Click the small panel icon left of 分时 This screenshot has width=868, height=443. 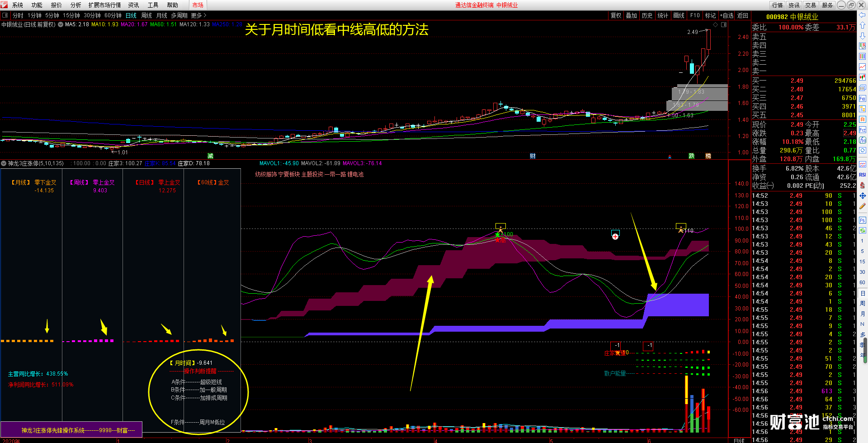tap(5, 15)
